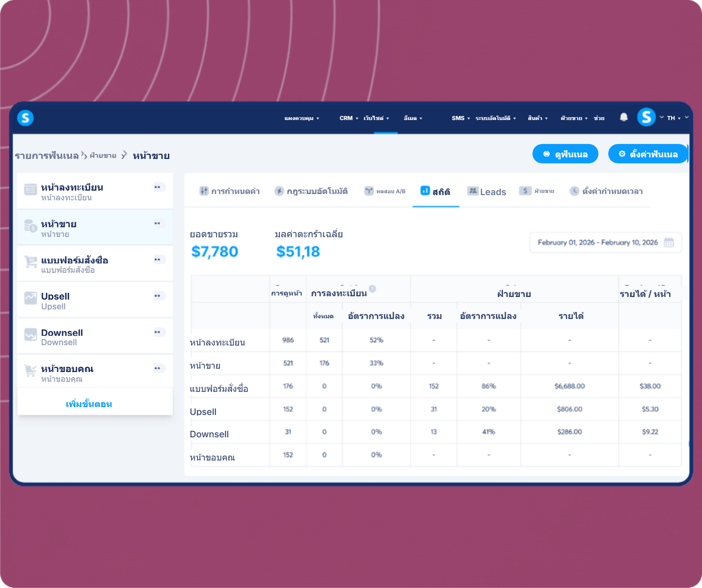Expand the เว็บไซต์ dropdown menu
This screenshot has height=588, width=702.
(x=376, y=118)
